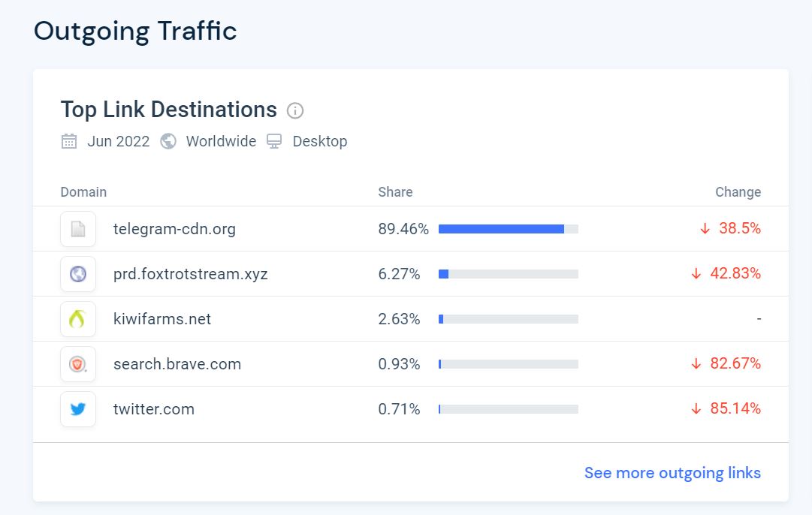Click the dash change value for kiwifarms.net
812x515 pixels.
click(759, 319)
